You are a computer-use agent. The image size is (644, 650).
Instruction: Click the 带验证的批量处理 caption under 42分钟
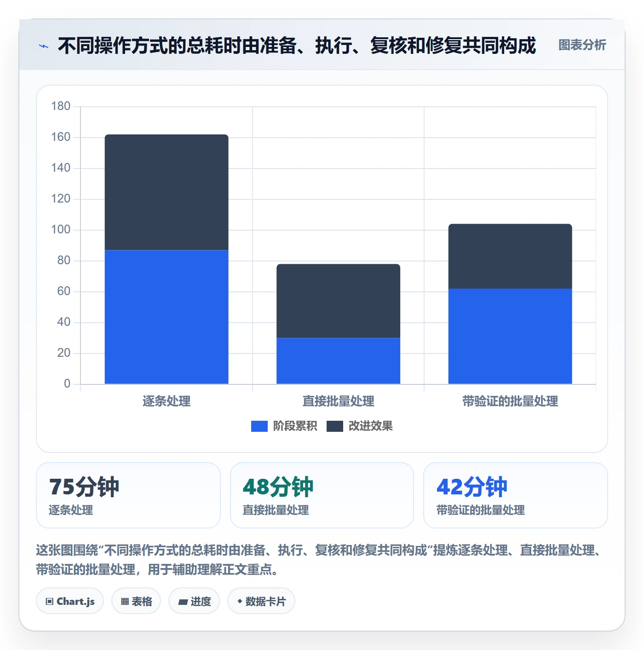click(480, 510)
